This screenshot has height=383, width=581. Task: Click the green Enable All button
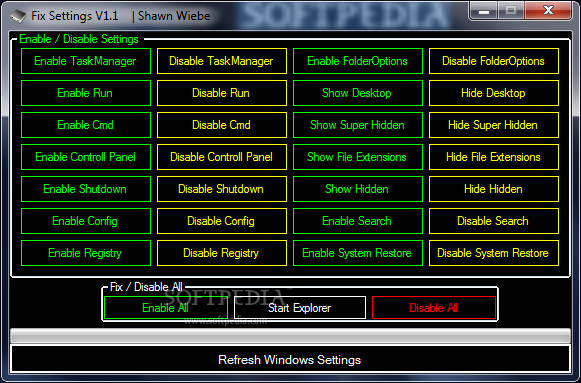[x=166, y=307]
